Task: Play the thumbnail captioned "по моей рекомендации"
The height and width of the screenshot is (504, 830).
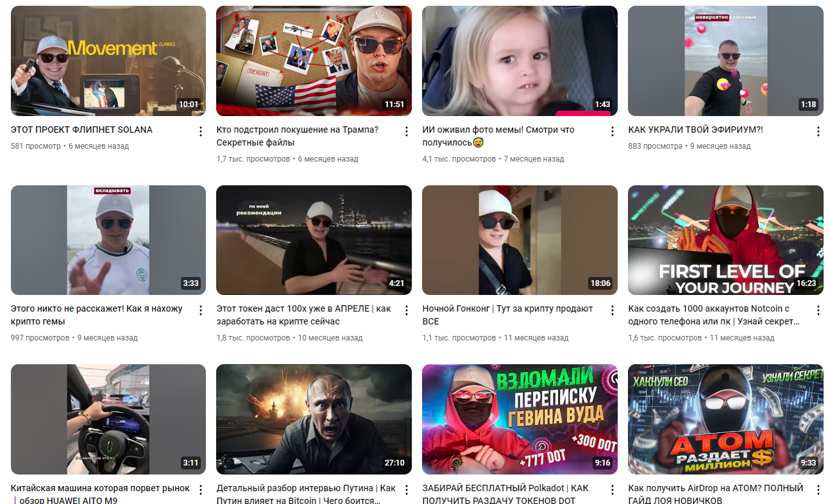Action: [314, 240]
